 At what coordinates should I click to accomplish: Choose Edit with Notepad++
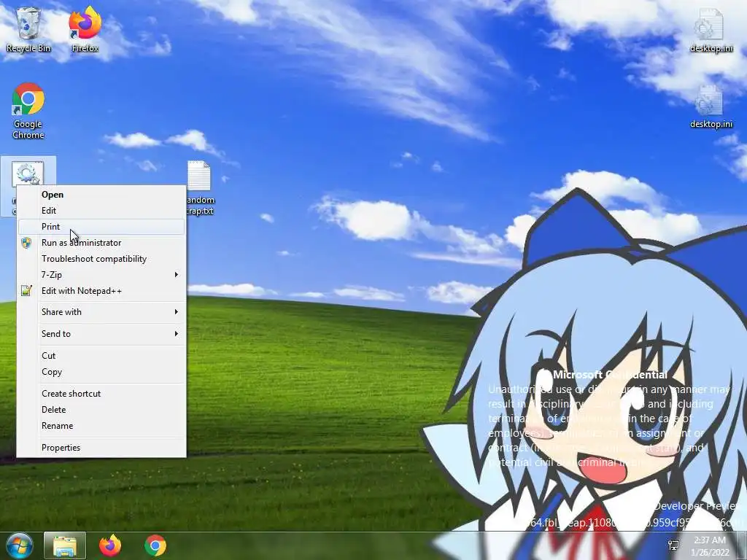click(x=101, y=291)
